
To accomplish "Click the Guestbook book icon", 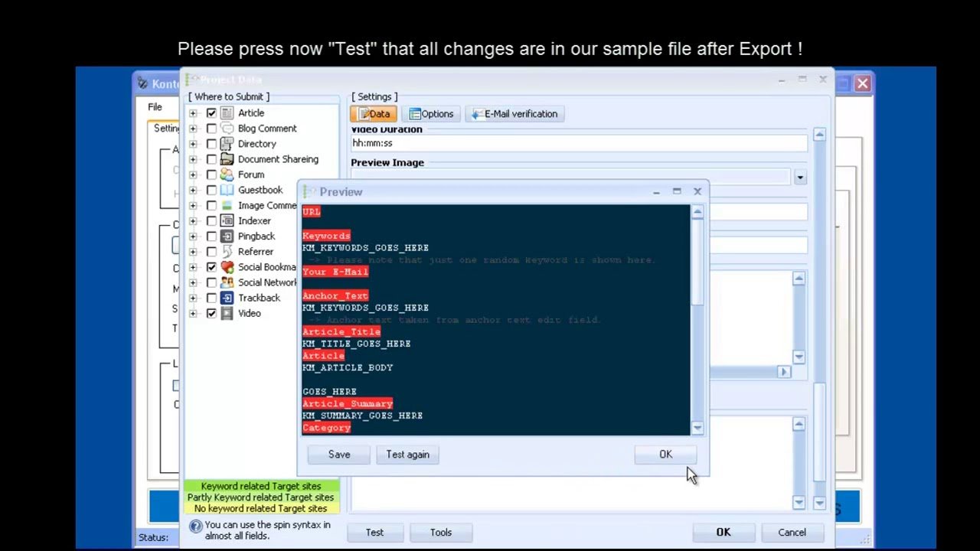I will coord(227,190).
